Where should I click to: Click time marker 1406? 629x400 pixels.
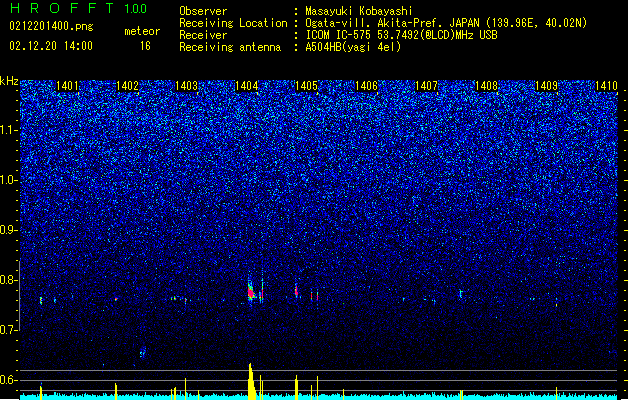366,86
